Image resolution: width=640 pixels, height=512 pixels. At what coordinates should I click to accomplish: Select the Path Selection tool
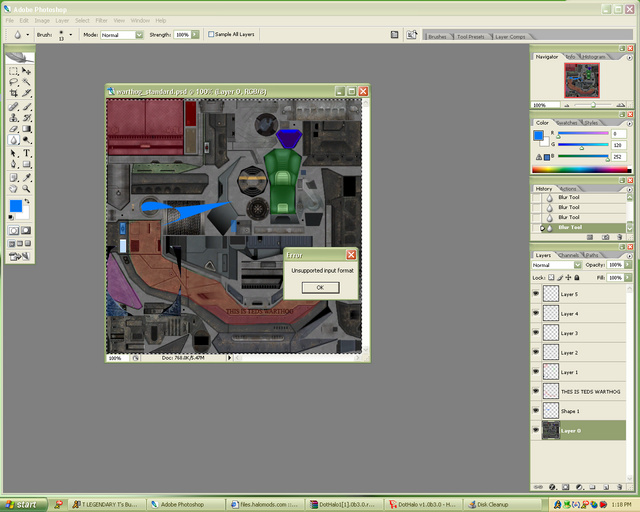coord(13,154)
